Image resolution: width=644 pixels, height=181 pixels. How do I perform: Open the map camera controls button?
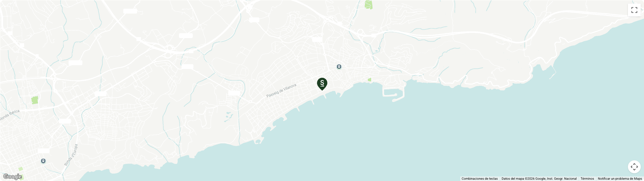(634, 167)
